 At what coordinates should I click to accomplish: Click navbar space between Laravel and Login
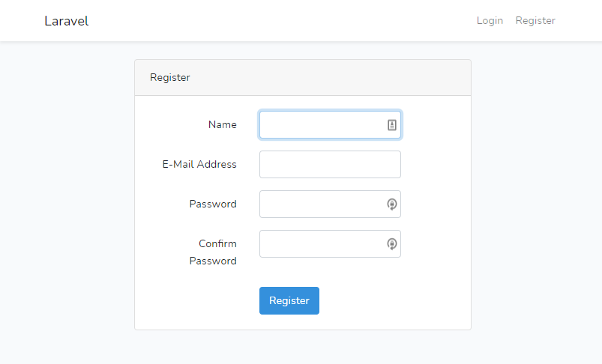285,21
